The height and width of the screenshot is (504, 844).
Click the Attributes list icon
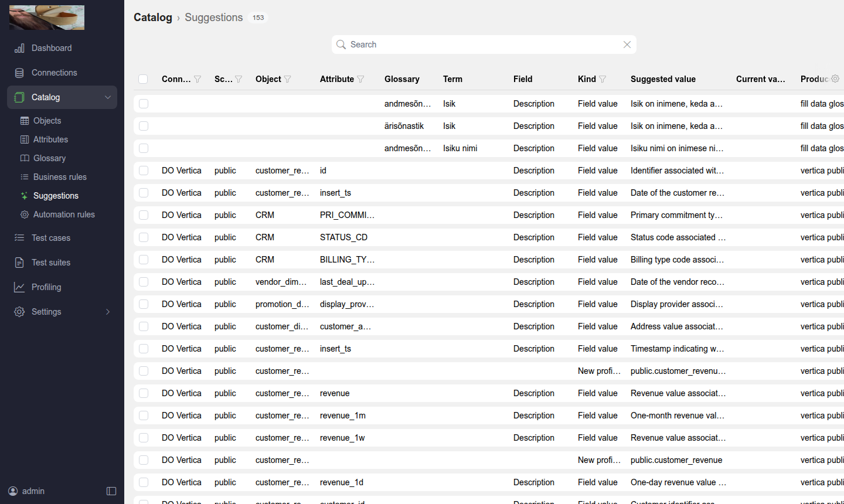pyautogui.click(x=25, y=139)
